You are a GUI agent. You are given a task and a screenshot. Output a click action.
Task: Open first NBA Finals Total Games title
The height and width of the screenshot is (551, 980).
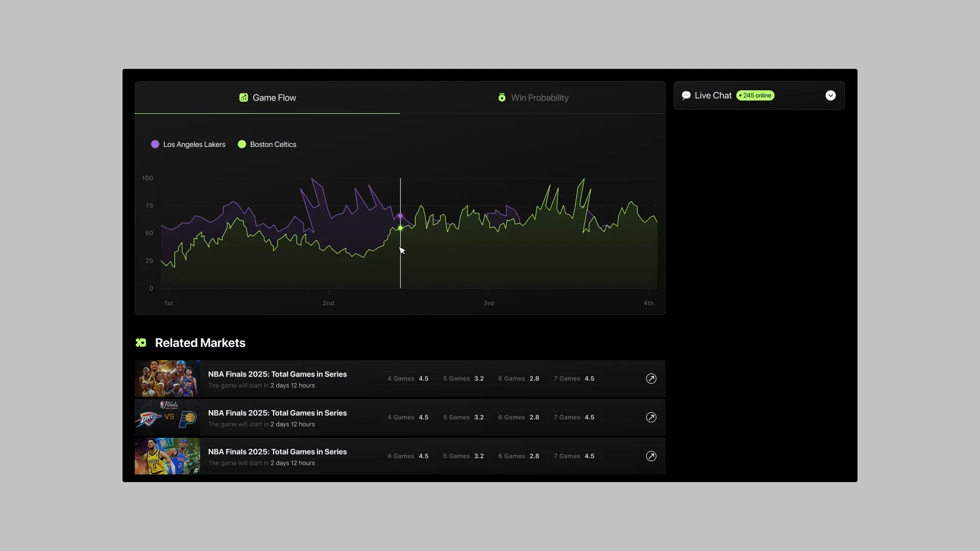[x=277, y=374]
